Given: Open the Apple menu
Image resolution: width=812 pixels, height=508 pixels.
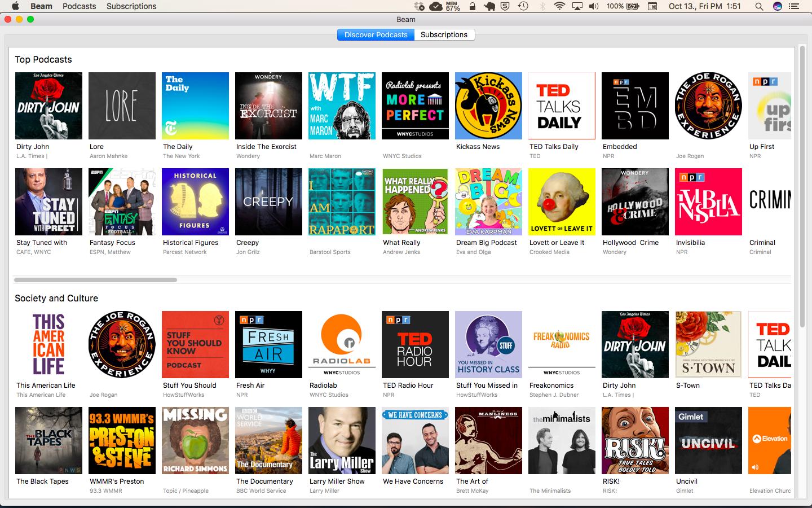Looking at the screenshot, I should point(15,6).
